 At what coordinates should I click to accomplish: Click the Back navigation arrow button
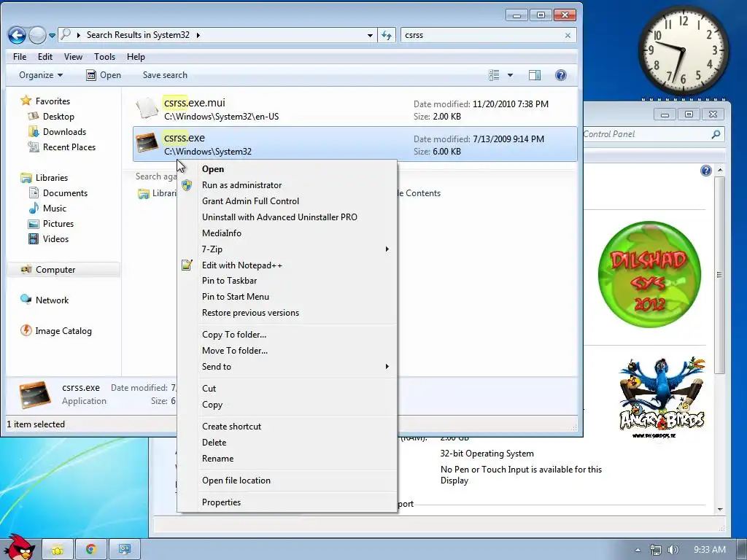17,35
